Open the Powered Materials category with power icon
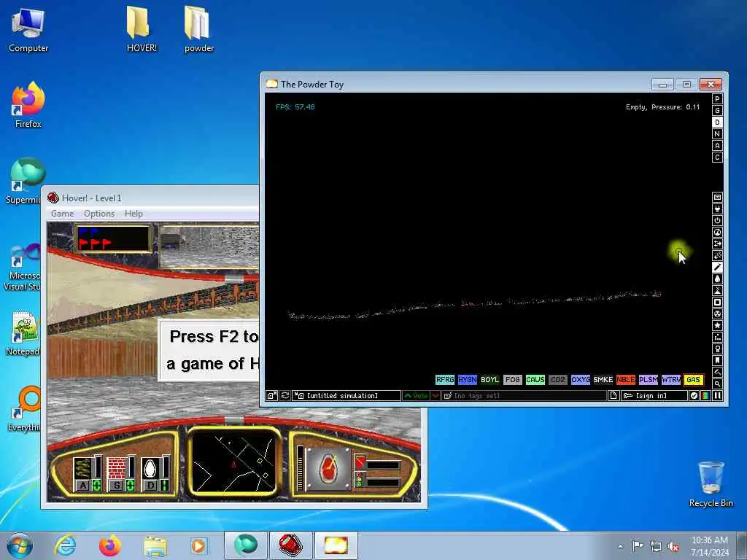Screen dimensions: 747x560 717,220
